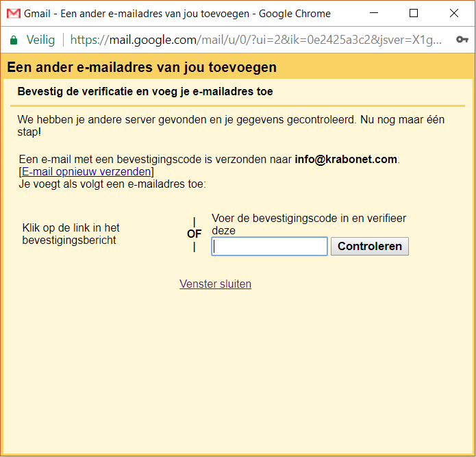Image resolution: width=476 pixels, height=457 pixels.
Task: Click the 'Venster sluiten' link
Action: pyautogui.click(x=215, y=284)
